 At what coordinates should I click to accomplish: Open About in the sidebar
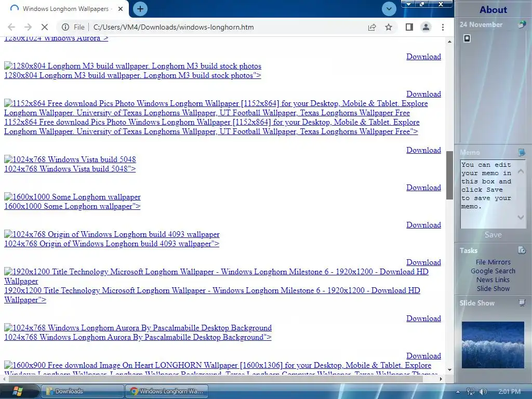coord(493,9)
